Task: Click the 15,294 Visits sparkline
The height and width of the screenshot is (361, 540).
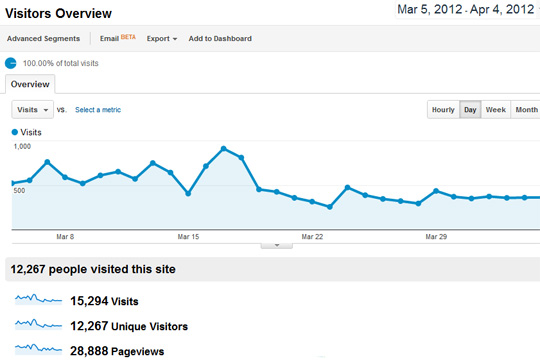Action: (38, 299)
